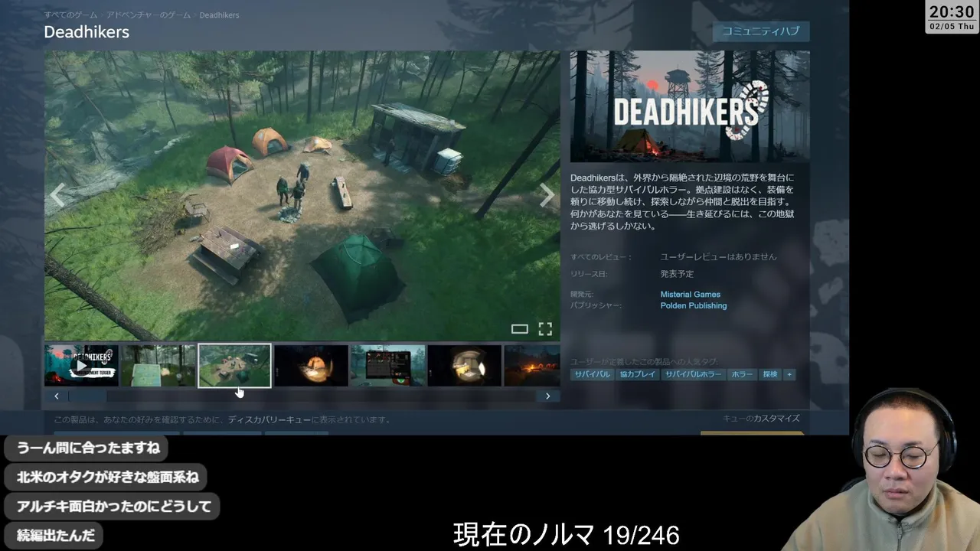980x551 pixels.
Task: Click the thumbnail strip scrollbar handle
Action: coord(87,396)
